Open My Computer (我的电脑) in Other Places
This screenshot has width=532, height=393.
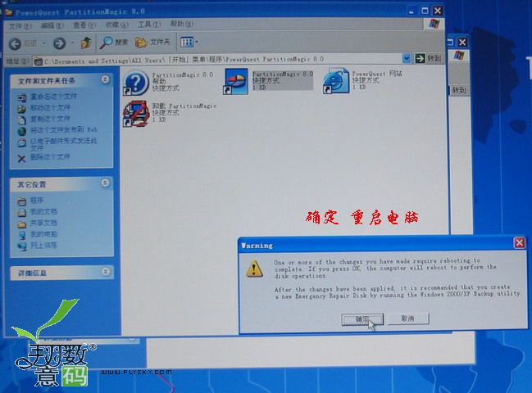[43, 234]
